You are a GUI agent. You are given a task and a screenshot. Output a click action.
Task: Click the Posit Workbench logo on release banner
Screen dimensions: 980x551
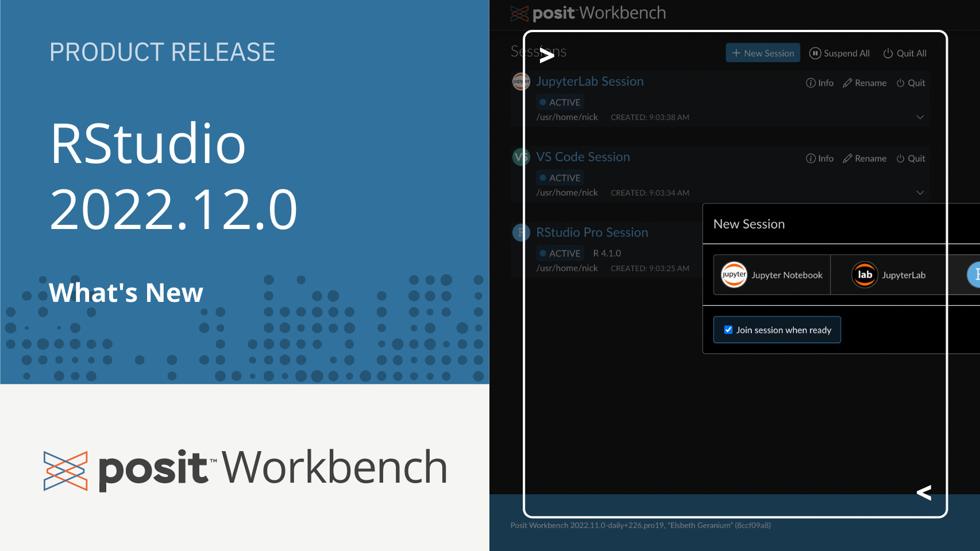point(245,469)
